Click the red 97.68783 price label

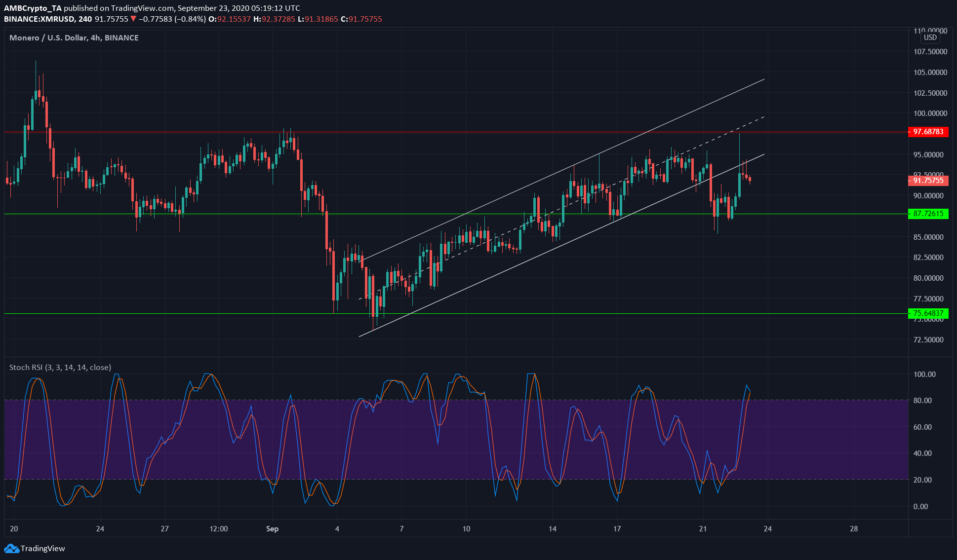click(x=928, y=132)
